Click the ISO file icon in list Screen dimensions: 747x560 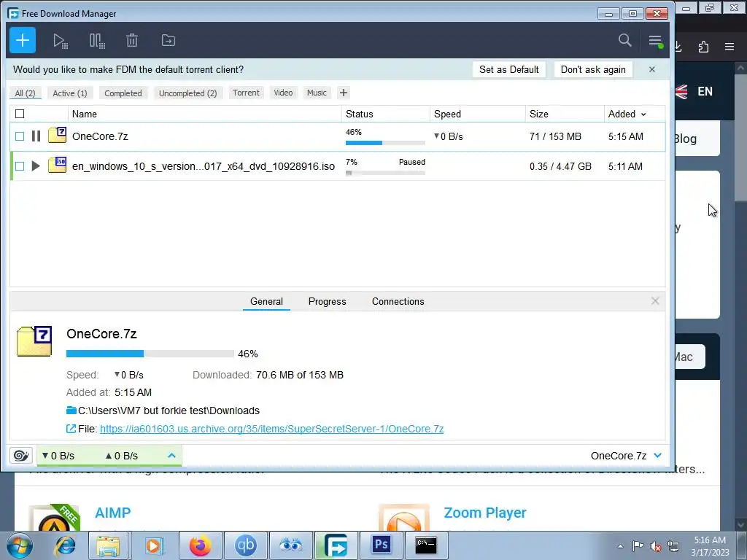click(x=57, y=165)
